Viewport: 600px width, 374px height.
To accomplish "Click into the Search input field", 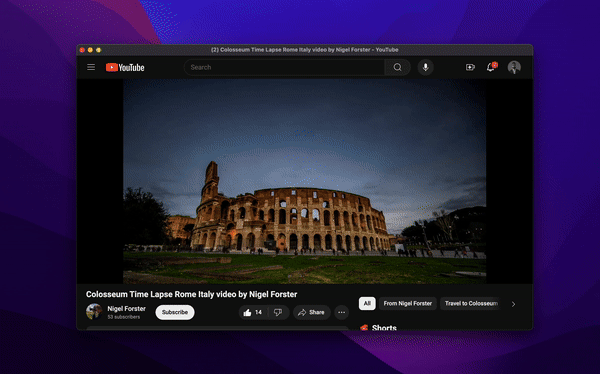I will (x=284, y=67).
